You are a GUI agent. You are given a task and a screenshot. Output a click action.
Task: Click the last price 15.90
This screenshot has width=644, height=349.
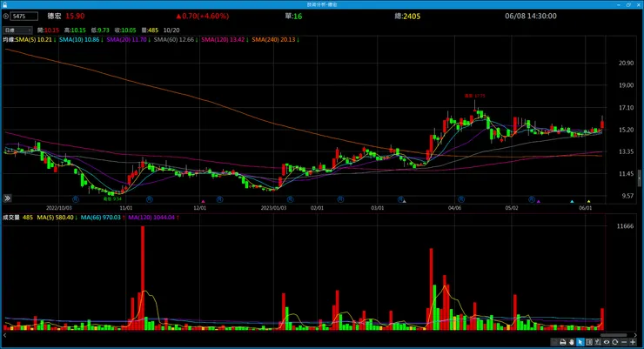point(75,16)
